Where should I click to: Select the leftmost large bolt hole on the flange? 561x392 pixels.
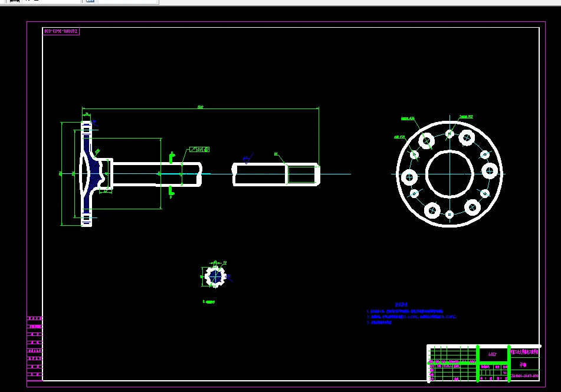tap(409, 177)
